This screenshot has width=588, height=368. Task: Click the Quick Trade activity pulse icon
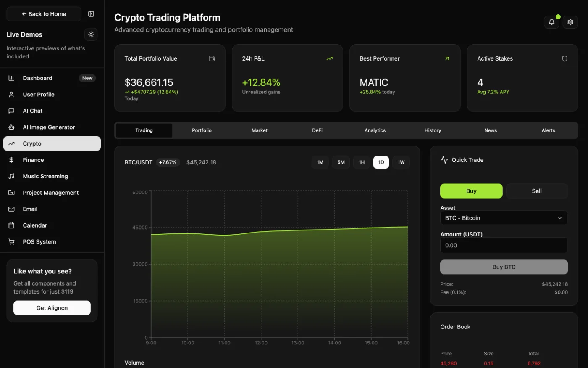[x=444, y=160]
